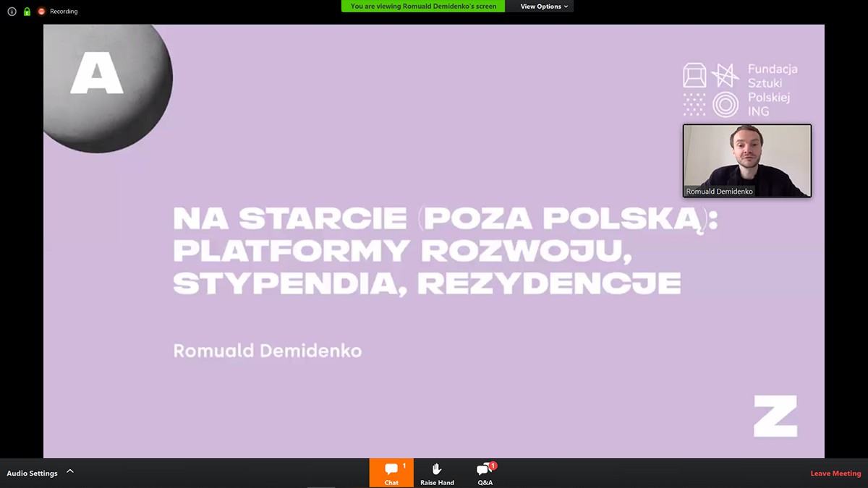Click the Romuald Demidenko name label on video
This screenshot has width=868, height=488.
pyautogui.click(x=719, y=192)
